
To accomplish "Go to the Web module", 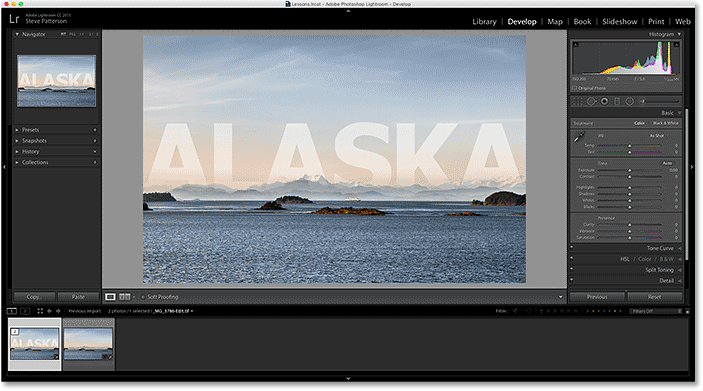I will [x=683, y=22].
